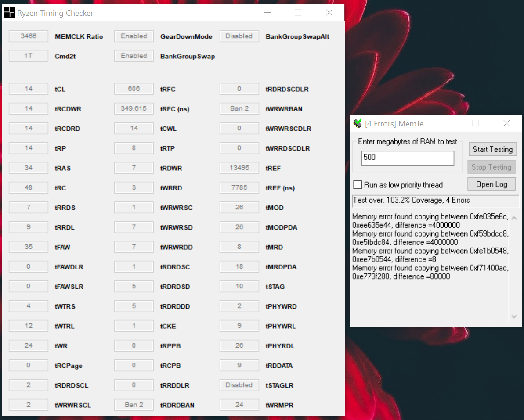Click the BankGroupSwapAlt Disabled field
This screenshot has height=420, width=524.
239,36
